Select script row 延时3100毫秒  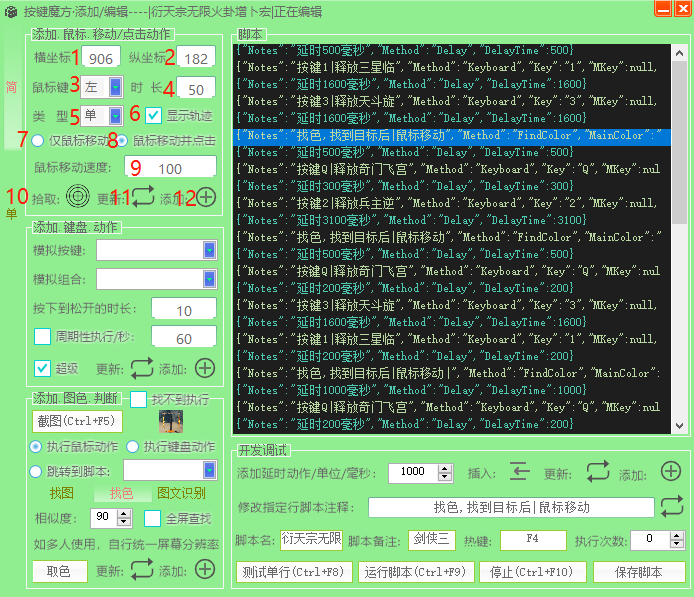(452, 220)
